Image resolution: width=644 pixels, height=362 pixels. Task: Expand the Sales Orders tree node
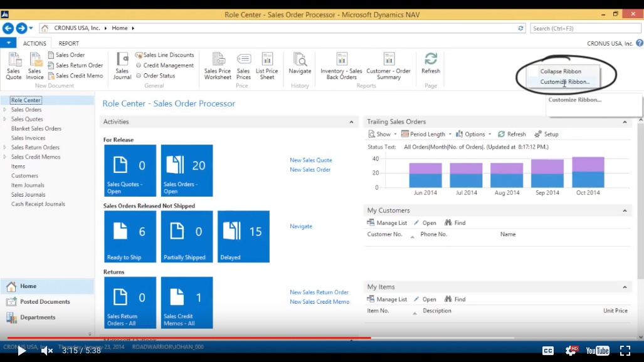5,110
